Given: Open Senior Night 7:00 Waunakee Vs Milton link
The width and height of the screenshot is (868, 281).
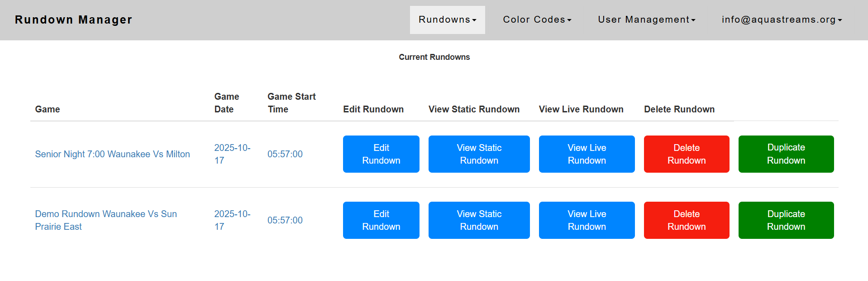Looking at the screenshot, I should 112,154.
